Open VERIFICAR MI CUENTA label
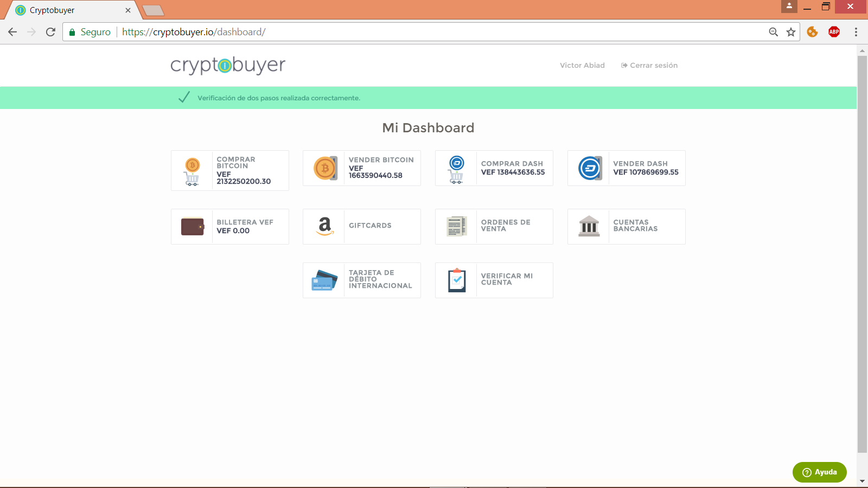Screen dimensions: 868x488 [x=507, y=279]
